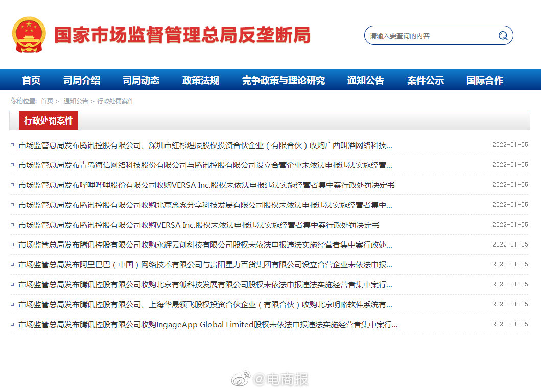Open the 首页 breadcrumb link
541x392 pixels.
pyautogui.click(x=46, y=101)
